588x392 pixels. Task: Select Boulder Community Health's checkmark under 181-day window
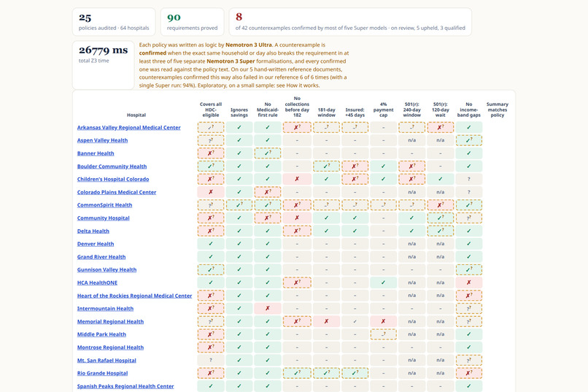[x=326, y=166]
